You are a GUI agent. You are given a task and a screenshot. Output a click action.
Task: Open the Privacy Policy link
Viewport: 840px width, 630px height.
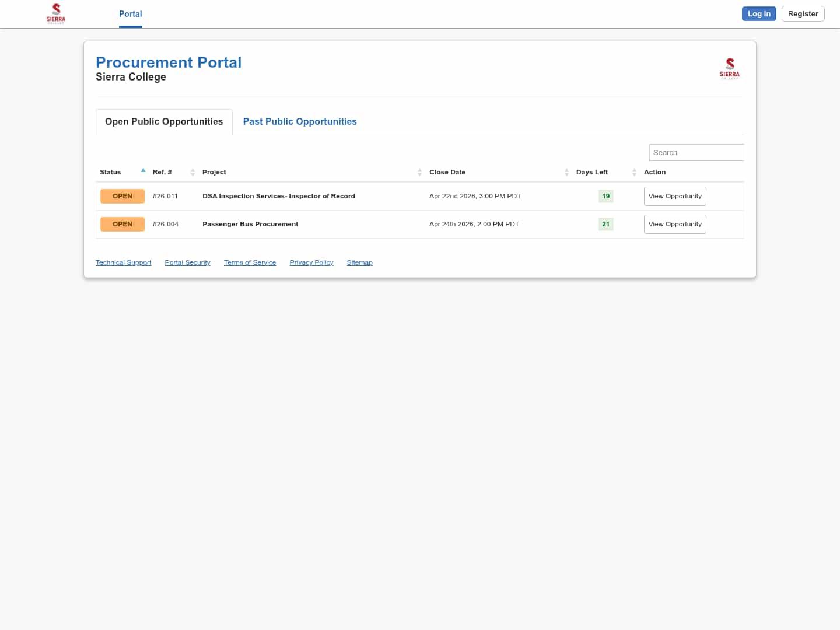pos(311,263)
